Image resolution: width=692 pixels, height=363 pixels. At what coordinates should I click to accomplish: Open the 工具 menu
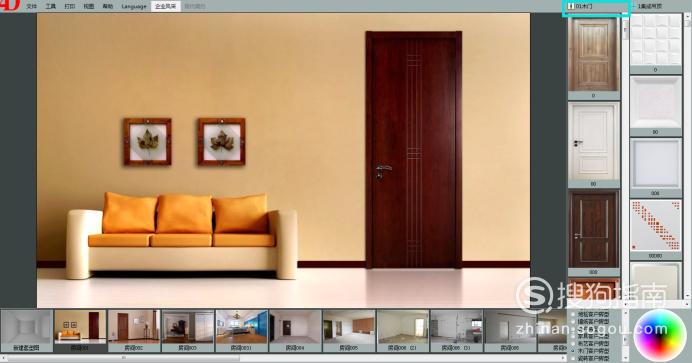point(50,7)
